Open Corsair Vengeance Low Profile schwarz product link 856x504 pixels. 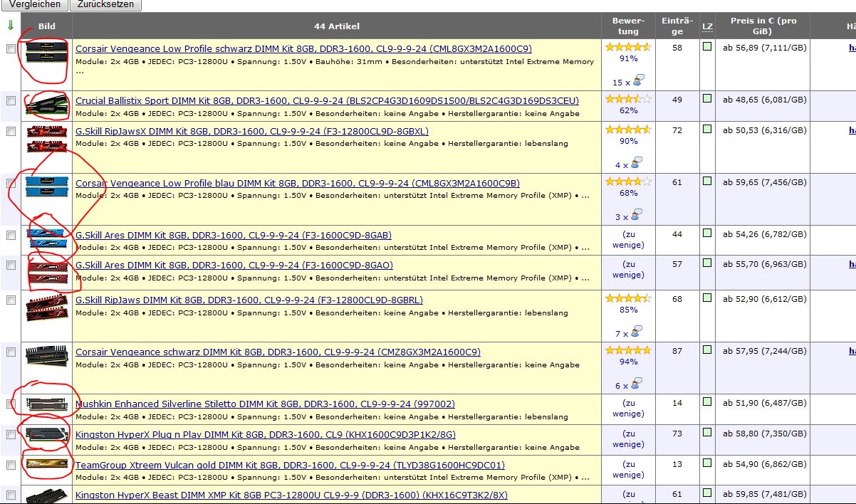[303, 49]
